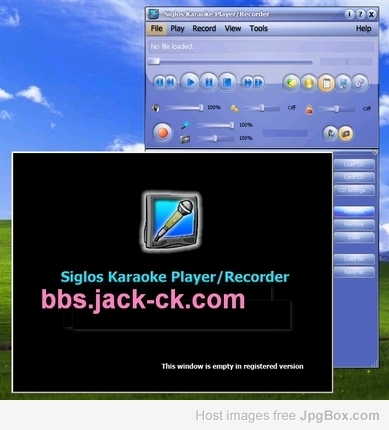This screenshot has width=389, height=430.
Task: Toggle the highlighted playlist panel icon
Action: tap(326, 83)
